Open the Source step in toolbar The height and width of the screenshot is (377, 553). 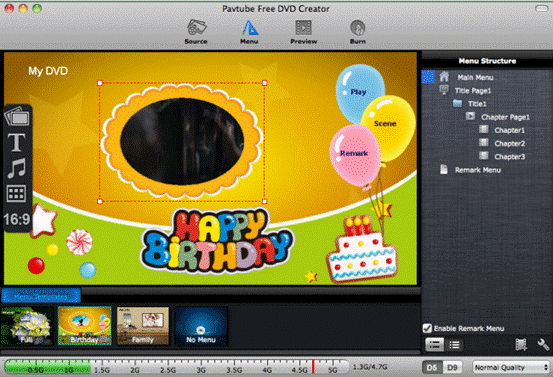point(196,32)
